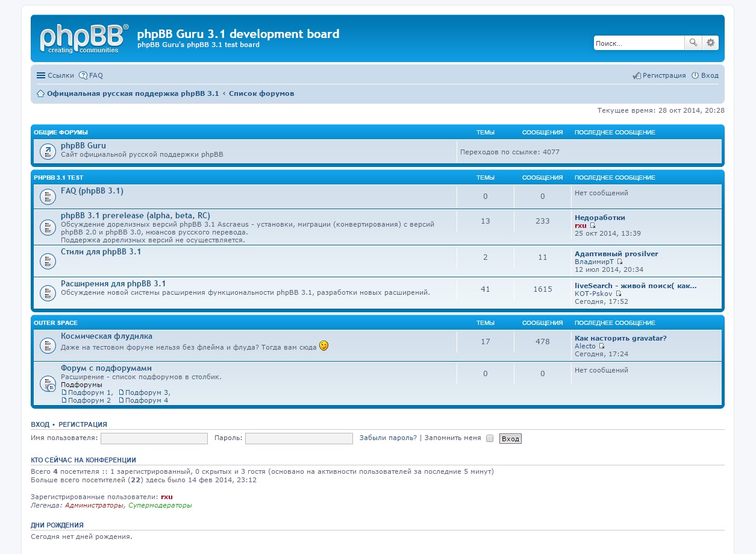View rxu in registered users list
The height and width of the screenshot is (554, 756).
(167, 497)
